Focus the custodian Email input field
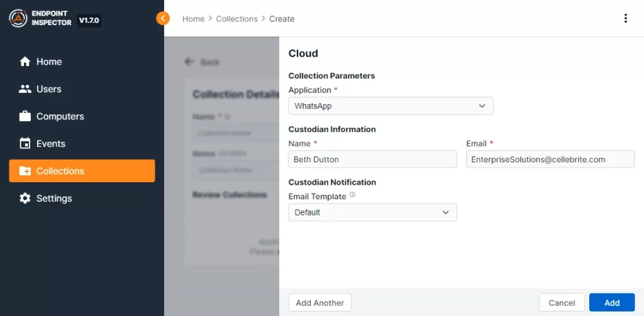The image size is (644, 316). point(550,160)
